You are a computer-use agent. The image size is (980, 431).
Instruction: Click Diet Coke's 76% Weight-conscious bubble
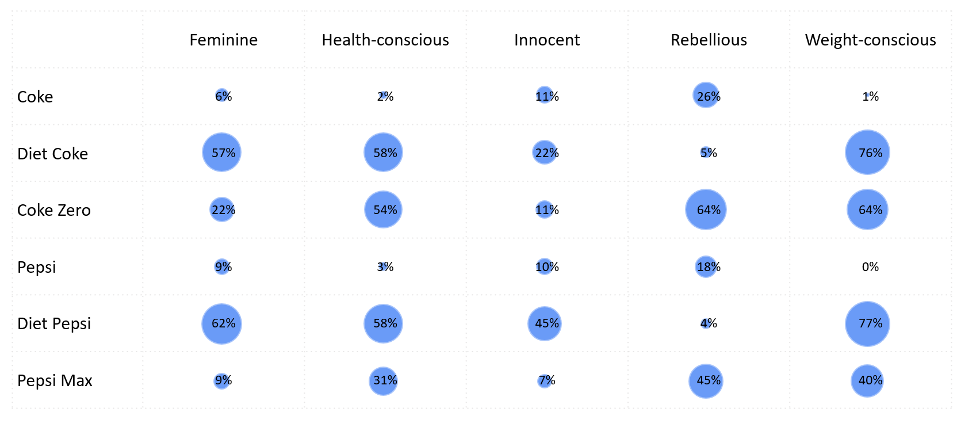point(867,152)
